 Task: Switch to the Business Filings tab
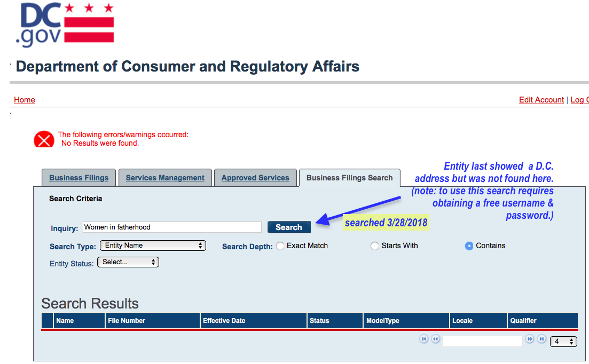78,178
